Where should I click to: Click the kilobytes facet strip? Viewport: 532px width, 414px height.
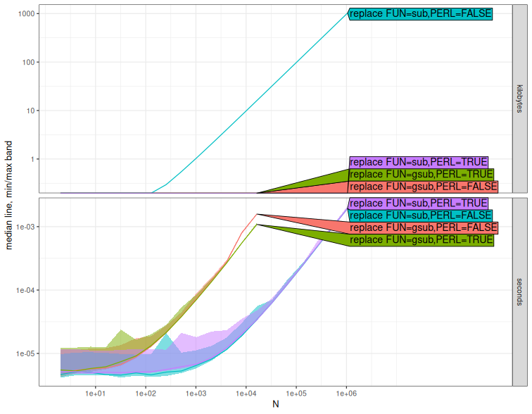(519, 98)
